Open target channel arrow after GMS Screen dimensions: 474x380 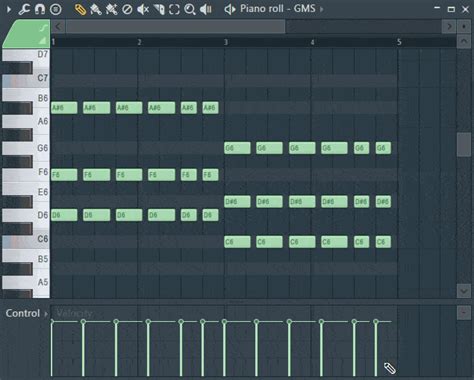click(322, 9)
